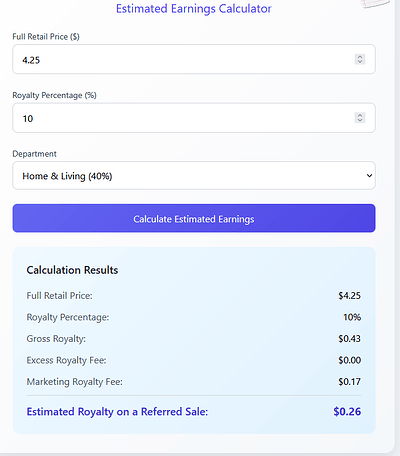
Task: Select the Marketing Royalty Fee $0.17 value
Action: pos(349,382)
